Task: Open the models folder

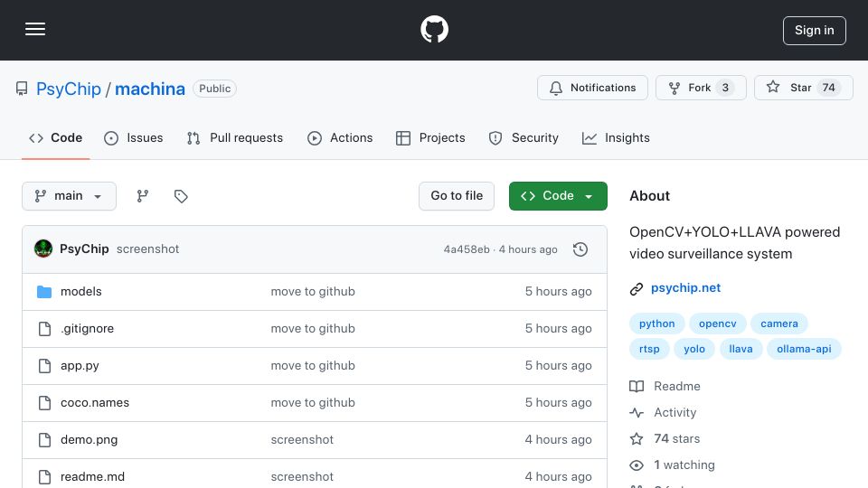Action: pyautogui.click(x=80, y=292)
